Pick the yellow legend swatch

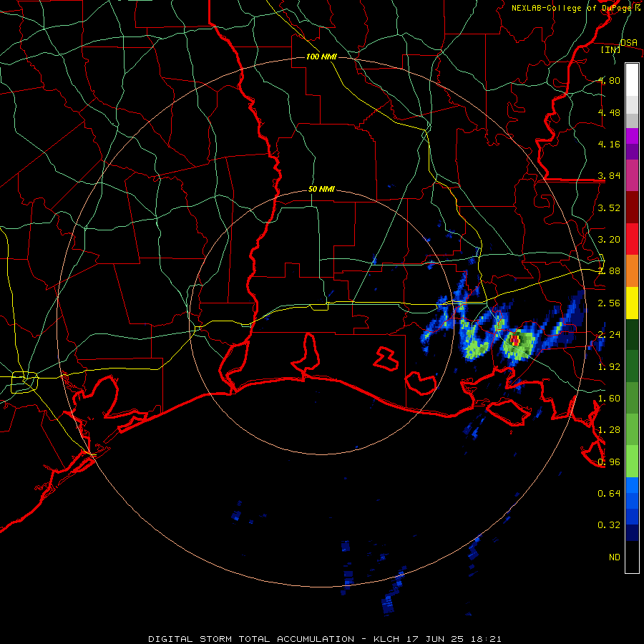(x=632, y=303)
